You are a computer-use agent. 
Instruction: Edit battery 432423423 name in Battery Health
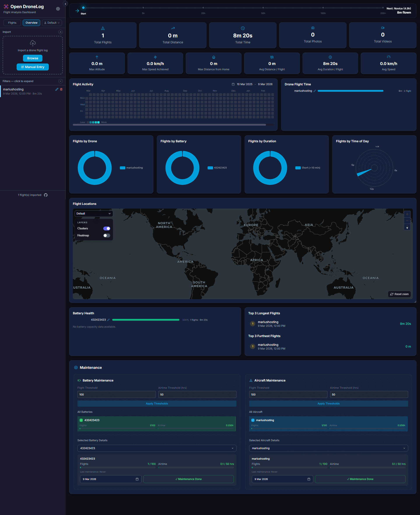(108, 320)
